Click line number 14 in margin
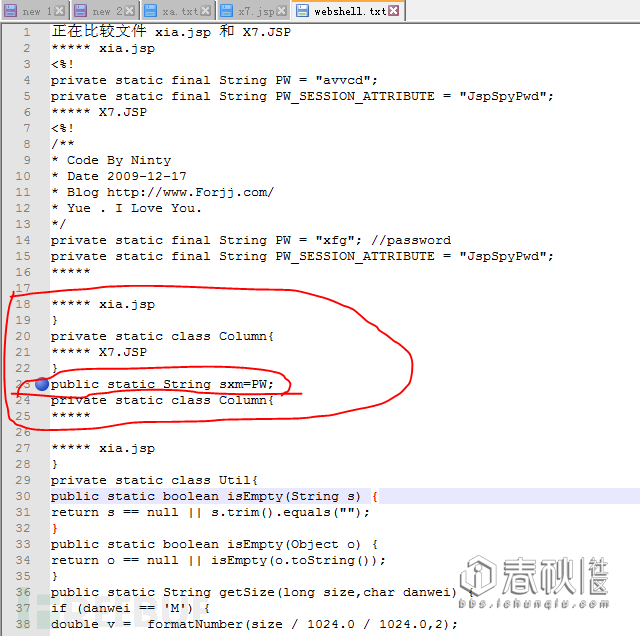 click(x=23, y=240)
